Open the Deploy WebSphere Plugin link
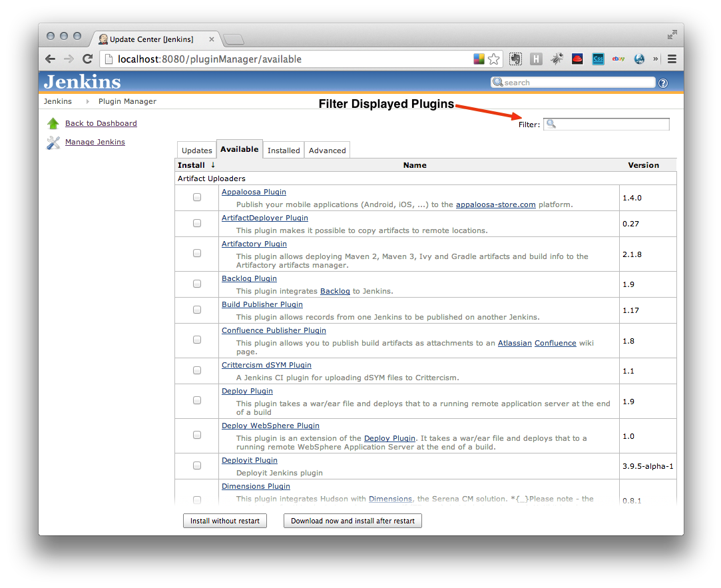Image resolution: width=721 pixels, height=588 pixels. (x=270, y=426)
